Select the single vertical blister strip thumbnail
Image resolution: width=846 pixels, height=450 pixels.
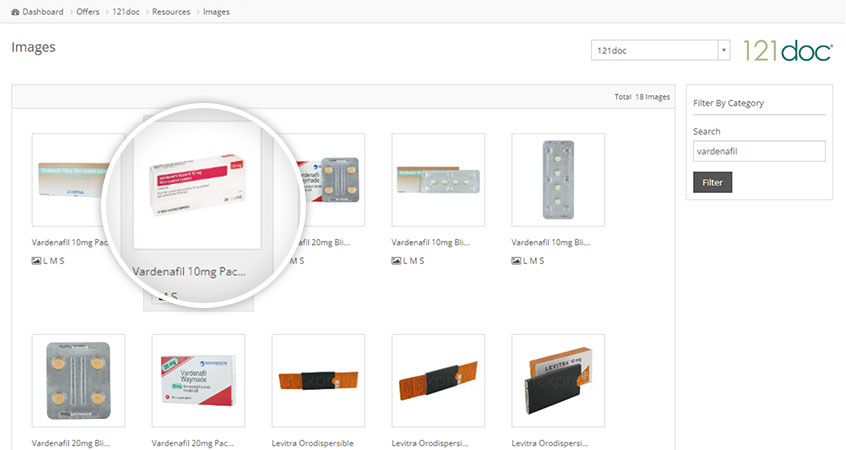pyautogui.click(x=558, y=180)
